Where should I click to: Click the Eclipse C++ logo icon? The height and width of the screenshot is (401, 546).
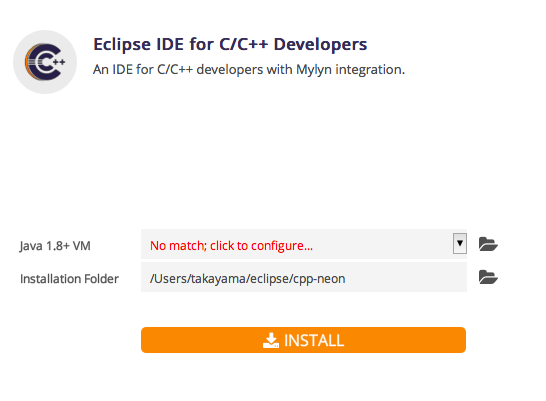point(45,62)
